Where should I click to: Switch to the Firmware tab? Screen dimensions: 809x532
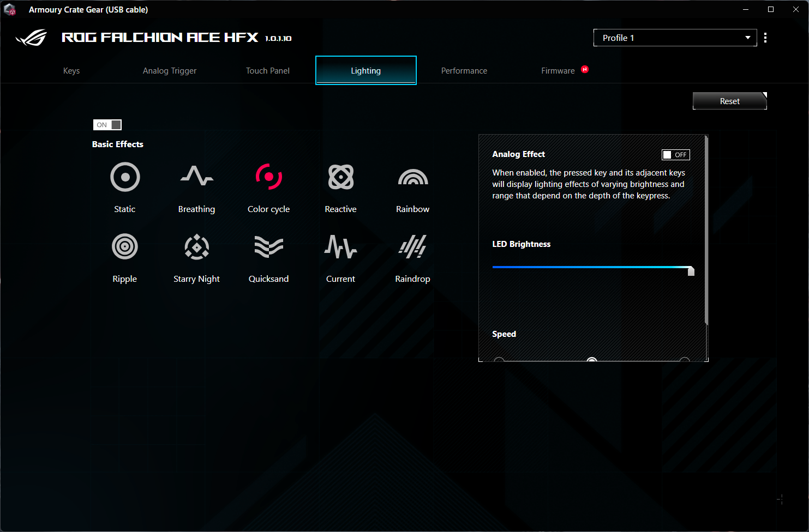point(558,71)
